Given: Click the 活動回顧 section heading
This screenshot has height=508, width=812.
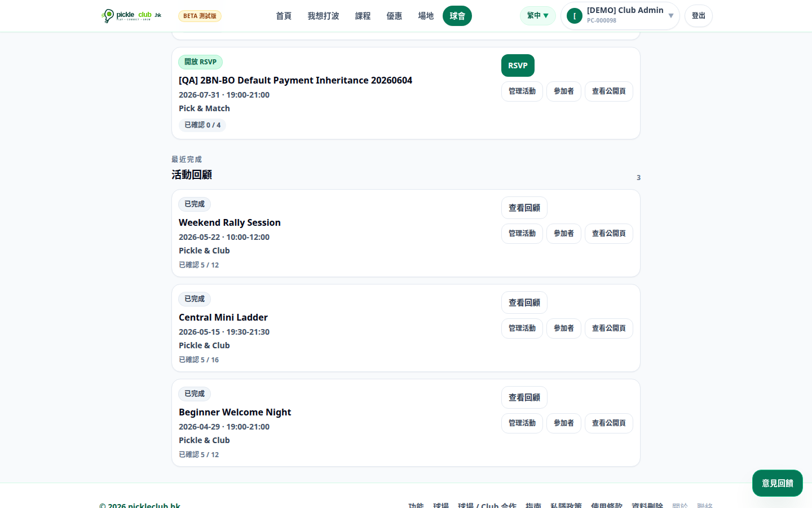Looking at the screenshot, I should (x=192, y=175).
